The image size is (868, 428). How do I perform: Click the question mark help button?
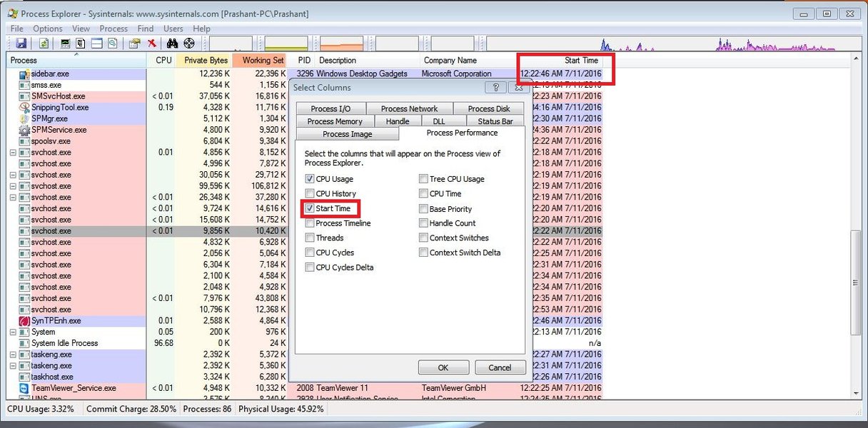[x=495, y=87]
